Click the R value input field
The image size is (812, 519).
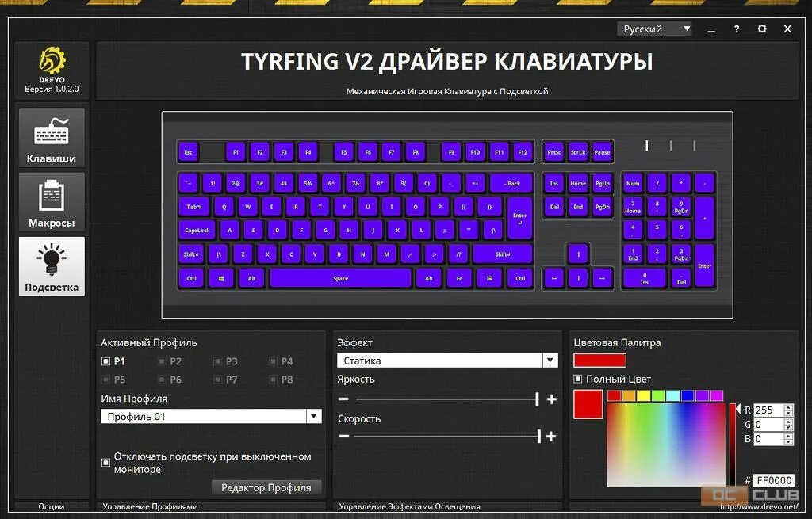point(768,410)
